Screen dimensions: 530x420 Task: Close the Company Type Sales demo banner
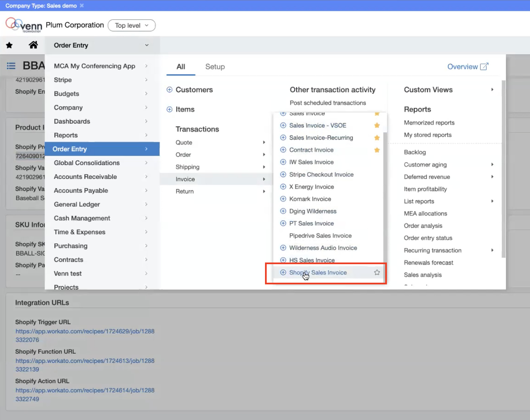pos(81,6)
